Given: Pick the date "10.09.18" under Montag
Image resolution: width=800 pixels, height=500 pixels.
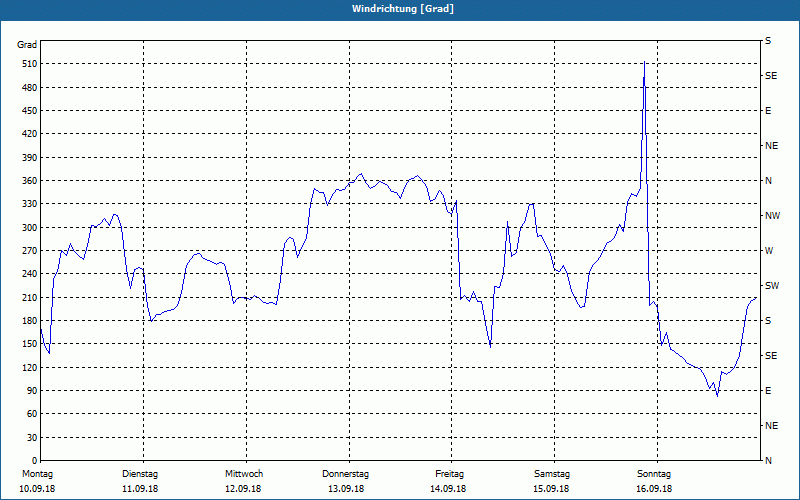Looking at the screenshot, I should pyautogui.click(x=37, y=489).
